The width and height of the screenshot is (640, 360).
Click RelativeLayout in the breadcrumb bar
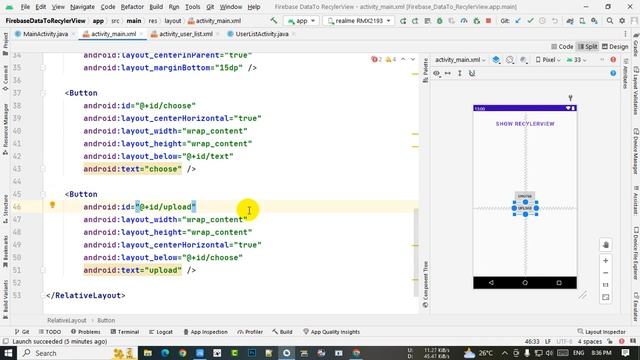pos(67,320)
